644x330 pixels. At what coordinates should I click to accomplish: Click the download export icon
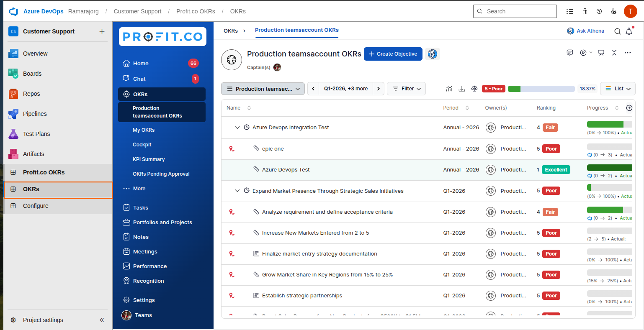[x=462, y=89]
